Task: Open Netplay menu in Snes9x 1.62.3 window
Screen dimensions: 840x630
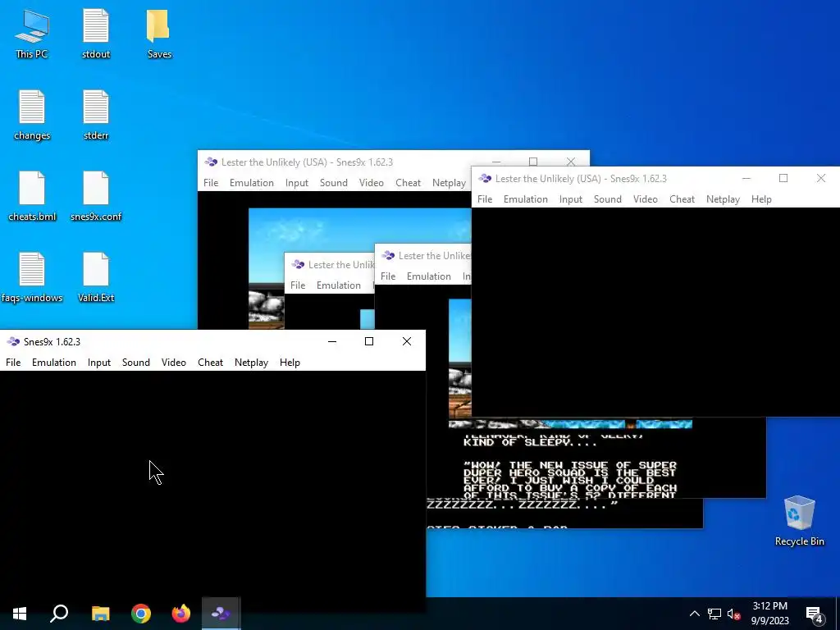Action: [251, 363]
